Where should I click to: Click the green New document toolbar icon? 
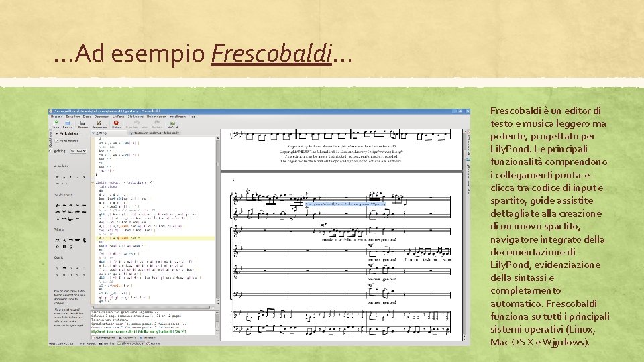tap(56, 123)
